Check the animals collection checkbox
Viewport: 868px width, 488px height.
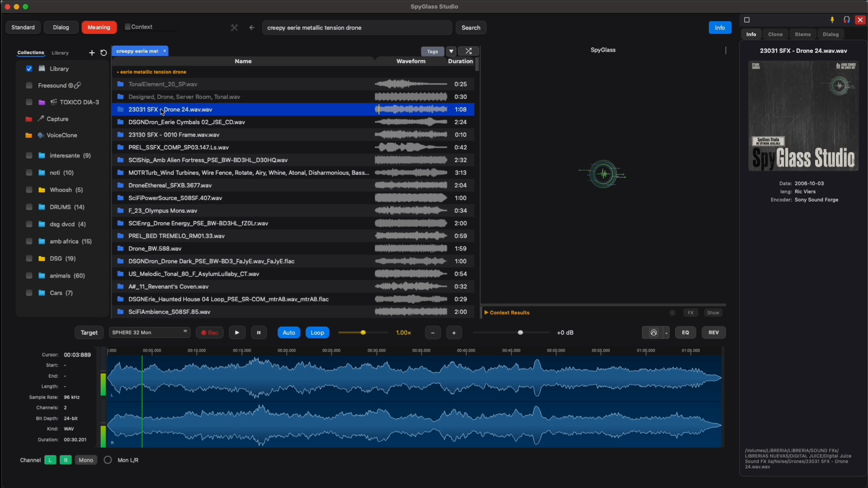click(x=29, y=276)
